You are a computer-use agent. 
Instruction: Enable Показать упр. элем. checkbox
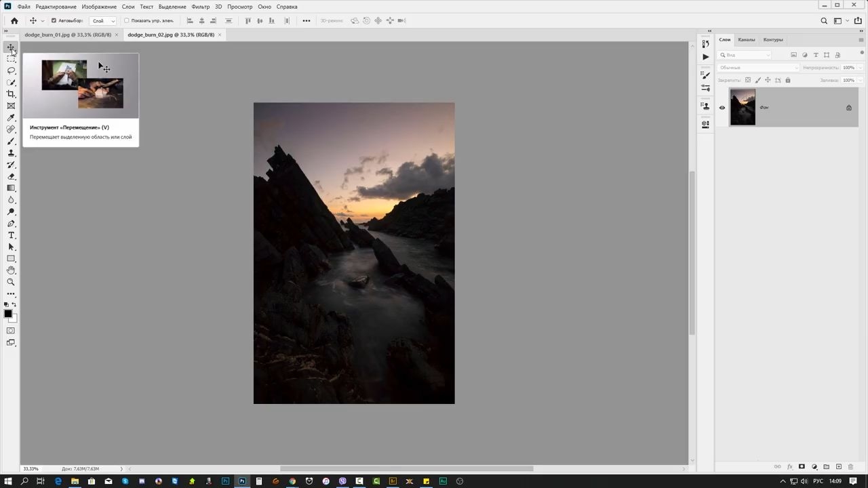127,21
